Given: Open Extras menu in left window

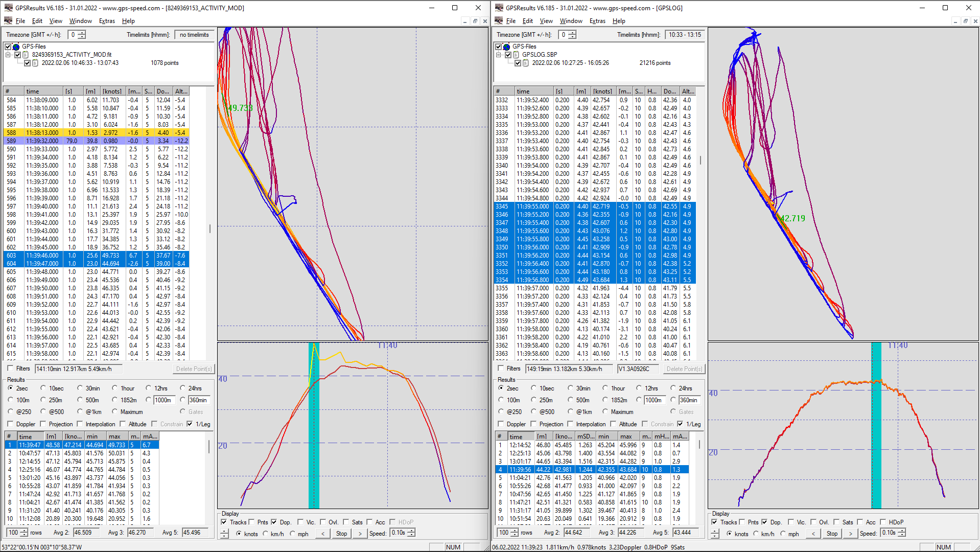Looking at the screenshot, I should [107, 21].
